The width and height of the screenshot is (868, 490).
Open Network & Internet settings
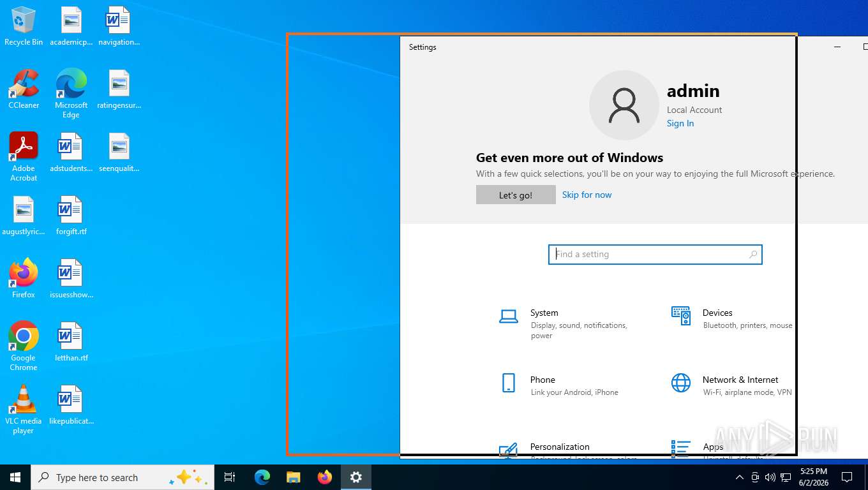(731, 385)
